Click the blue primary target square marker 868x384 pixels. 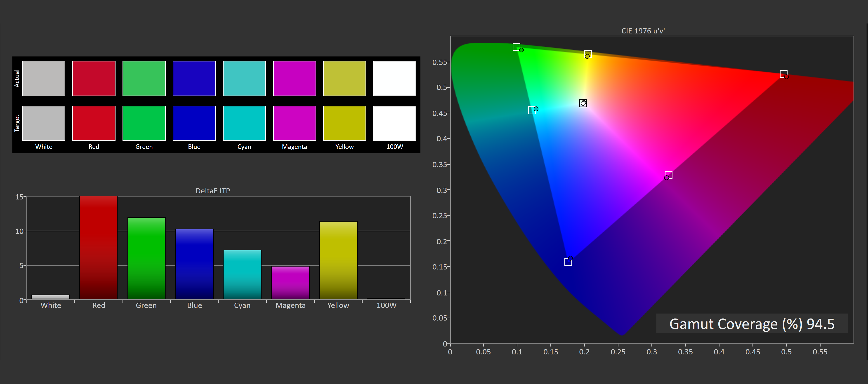[568, 262]
